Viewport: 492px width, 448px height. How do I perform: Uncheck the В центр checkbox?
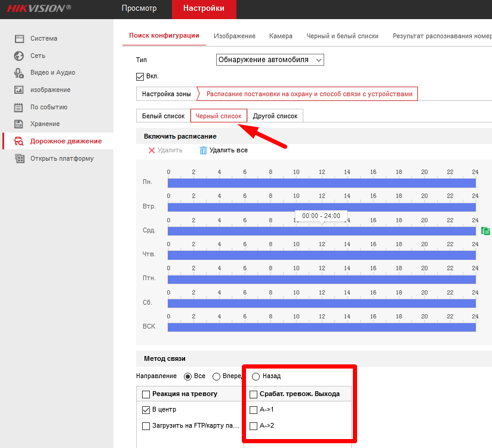(x=146, y=410)
